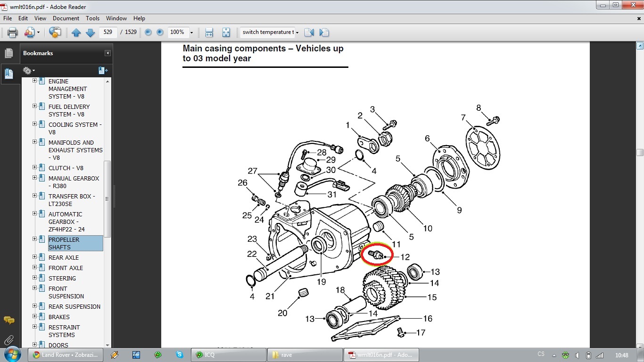The width and height of the screenshot is (644, 362).
Task: Open the bookmarks options gear dropdown
Action: click(x=29, y=71)
